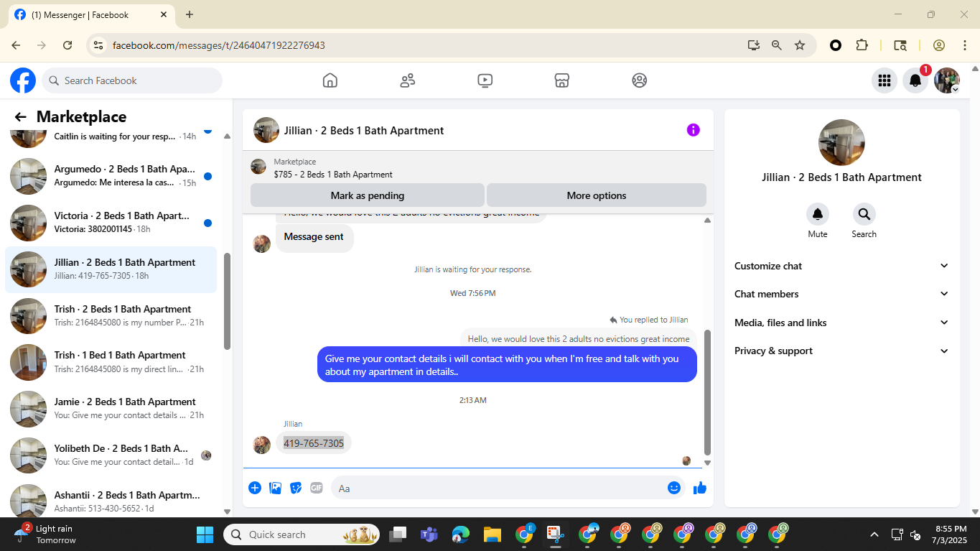Image resolution: width=980 pixels, height=551 pixels.
Task: Open the Facebook menu grid icon
Action: click(x=885, y=80)
